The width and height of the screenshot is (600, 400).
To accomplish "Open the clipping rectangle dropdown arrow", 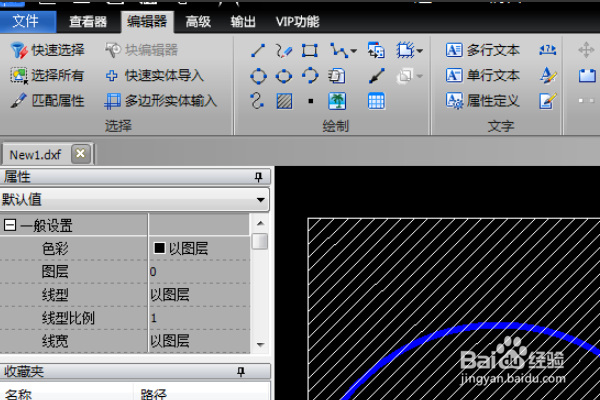I will [x=420, y=51].
